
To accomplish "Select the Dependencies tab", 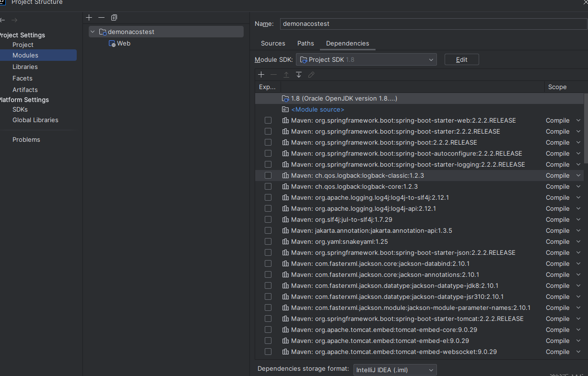I will [x=348, y=43].
